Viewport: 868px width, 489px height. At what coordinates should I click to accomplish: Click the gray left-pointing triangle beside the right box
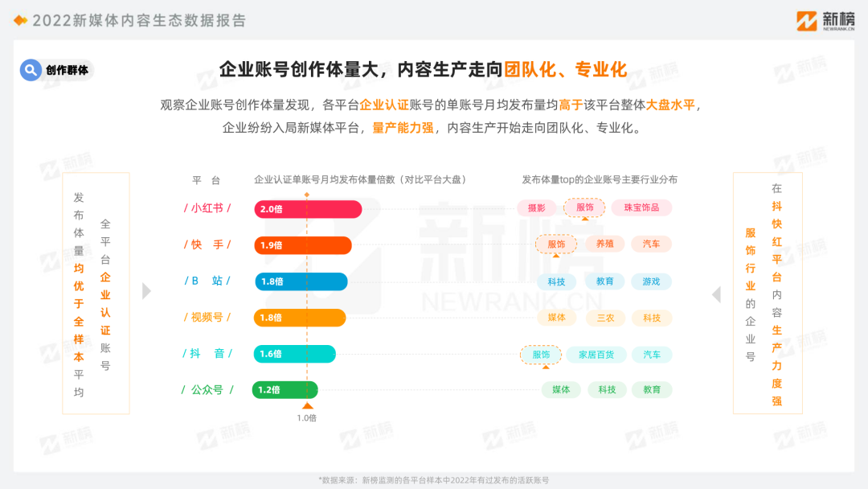(x=716, y=294)
